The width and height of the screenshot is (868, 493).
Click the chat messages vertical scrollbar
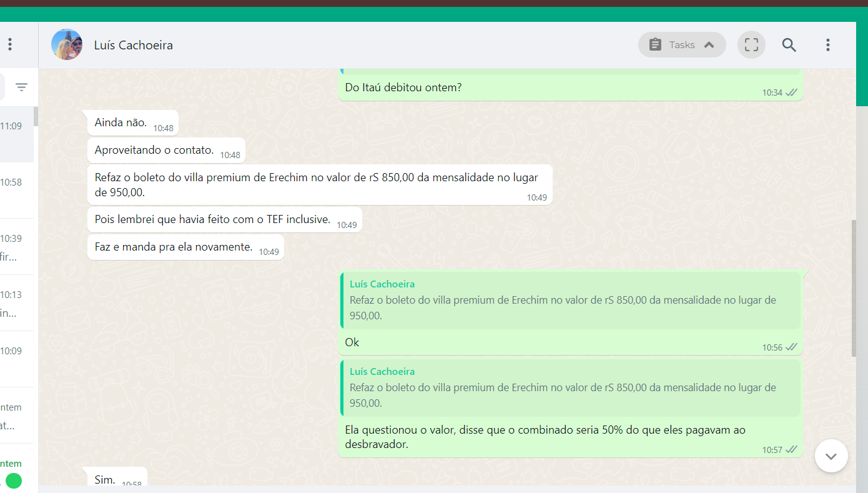(x=854, y=287)
